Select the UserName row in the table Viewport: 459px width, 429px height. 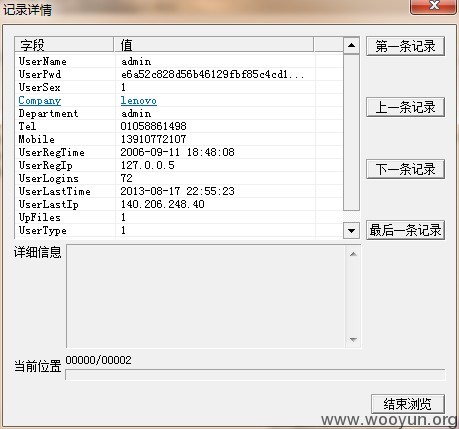click(179, 61)
